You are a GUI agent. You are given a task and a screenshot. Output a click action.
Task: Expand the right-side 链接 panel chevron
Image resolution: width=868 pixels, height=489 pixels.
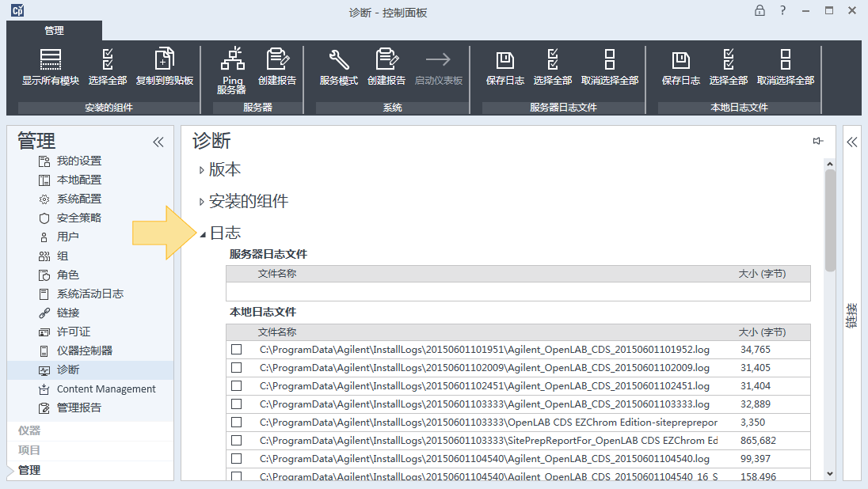[852, 142]
